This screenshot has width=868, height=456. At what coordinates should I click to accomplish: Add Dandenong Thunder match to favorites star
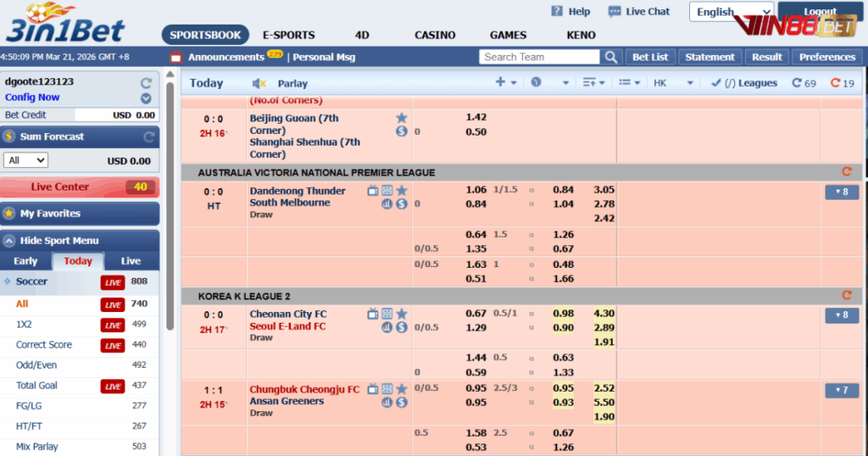click(x=402, y=191)
